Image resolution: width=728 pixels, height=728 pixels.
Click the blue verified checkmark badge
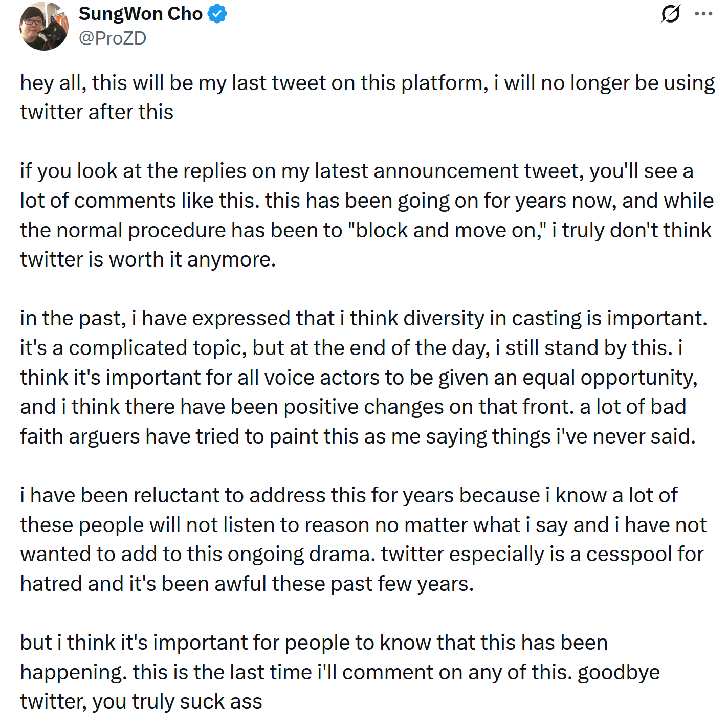pos(217,14)
